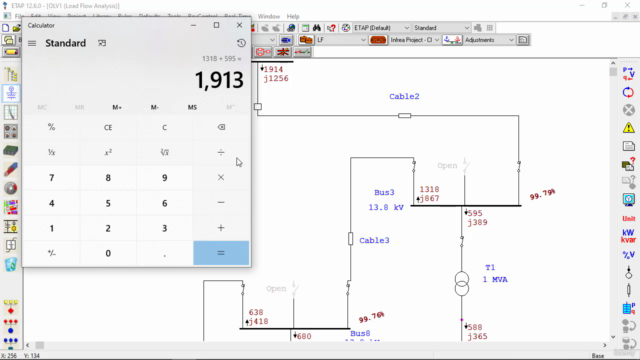Click Calculator square root button
Screen dimensions: 640x360
164,152
